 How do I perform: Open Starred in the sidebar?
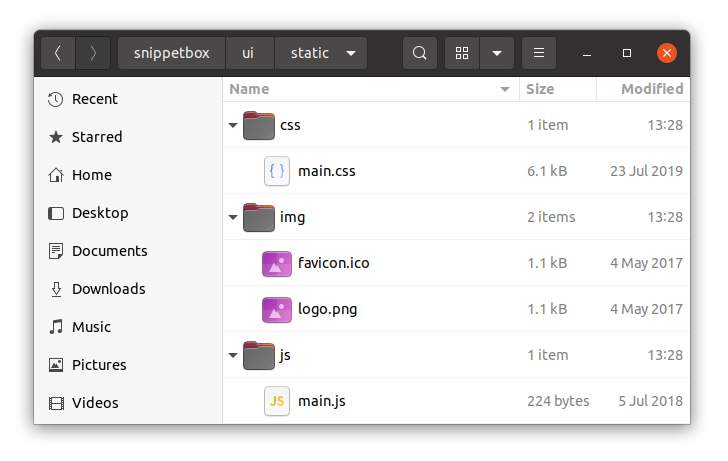click(x=96, y=137)
